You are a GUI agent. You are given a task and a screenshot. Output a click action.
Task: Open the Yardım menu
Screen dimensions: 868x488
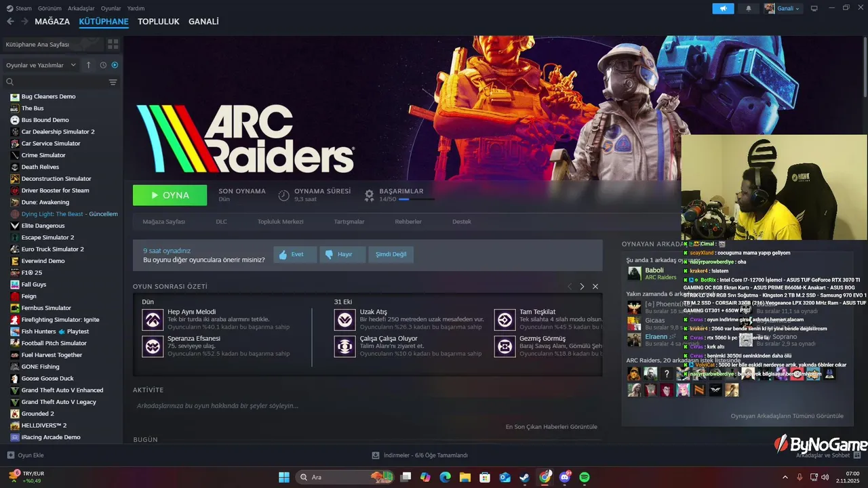click(x=136, y=8)
